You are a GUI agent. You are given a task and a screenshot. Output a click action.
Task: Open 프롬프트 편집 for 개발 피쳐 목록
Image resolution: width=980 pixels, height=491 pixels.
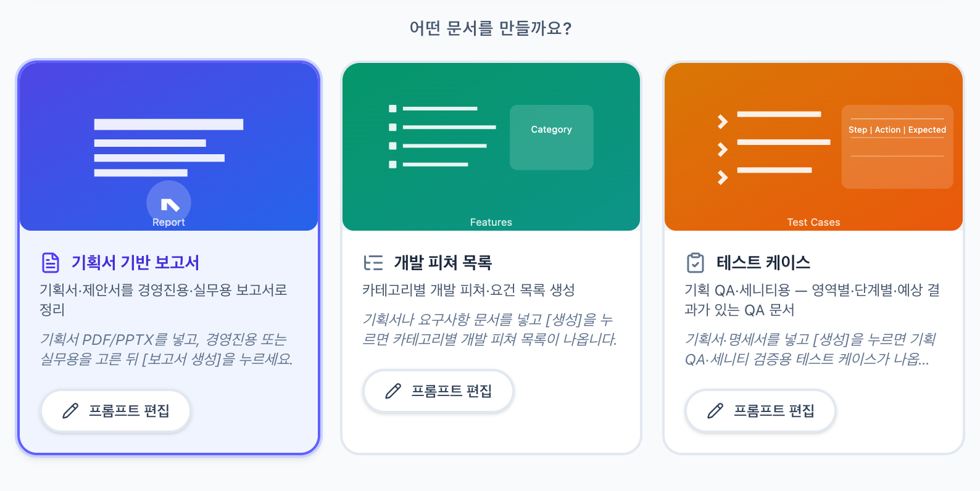click(438, 390)
